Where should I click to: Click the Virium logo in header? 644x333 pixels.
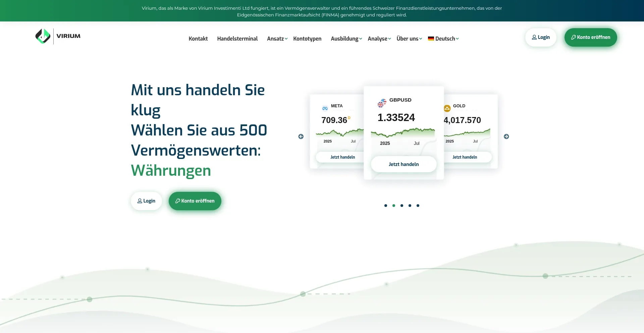click(58, 36)
